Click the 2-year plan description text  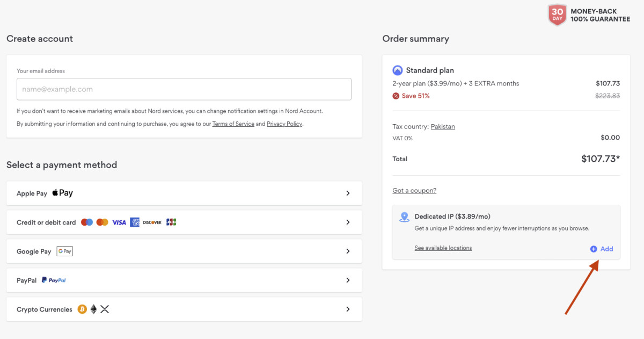tap(456, 83)
